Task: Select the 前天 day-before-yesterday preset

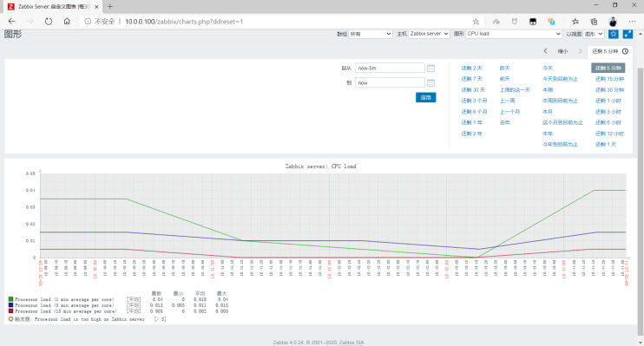Action: [505, 79]
